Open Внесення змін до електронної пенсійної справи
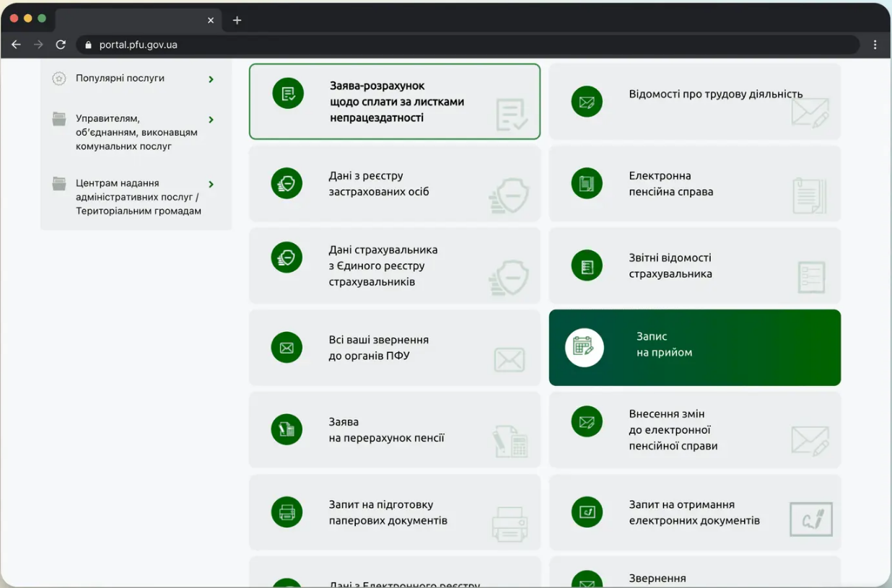Screen dimensions: 892x588 coord(694,430)
